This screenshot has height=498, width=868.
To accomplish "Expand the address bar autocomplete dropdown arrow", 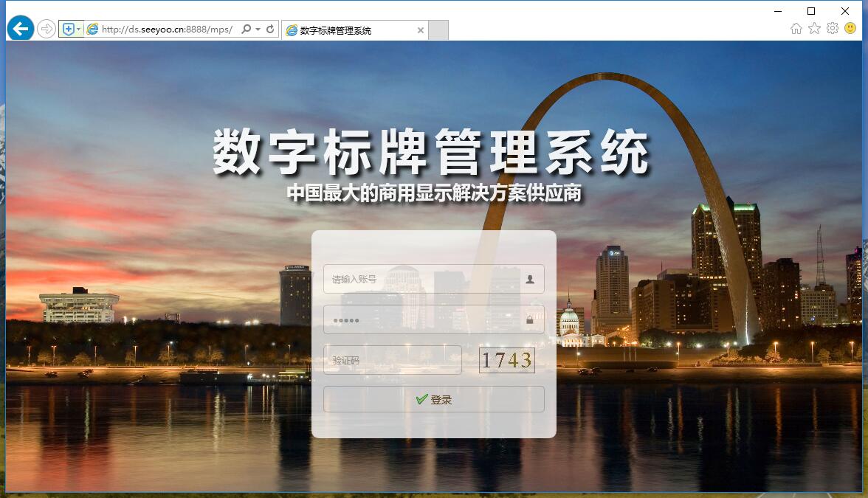I will click(258, 30).
